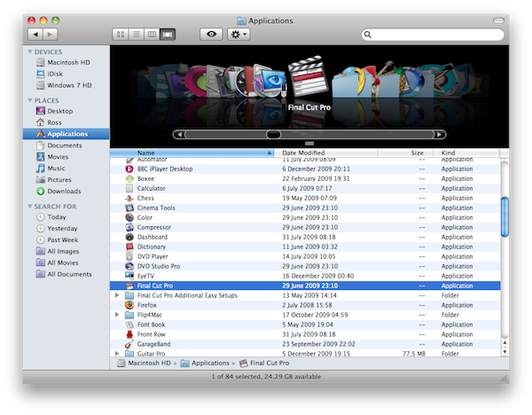Viewport: 532px width, 415px height.
Task: Collapse the SEARCH FOR sidebar section
Action: click(x=30, y=207)
